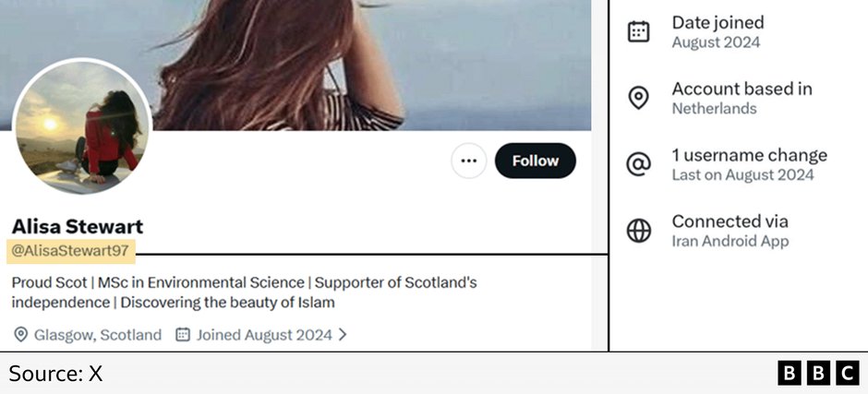Click the Glasgow, Scotland location text
Image resolution: width=868 pixels, height=394 pixels.
click(x=98, y=335)
